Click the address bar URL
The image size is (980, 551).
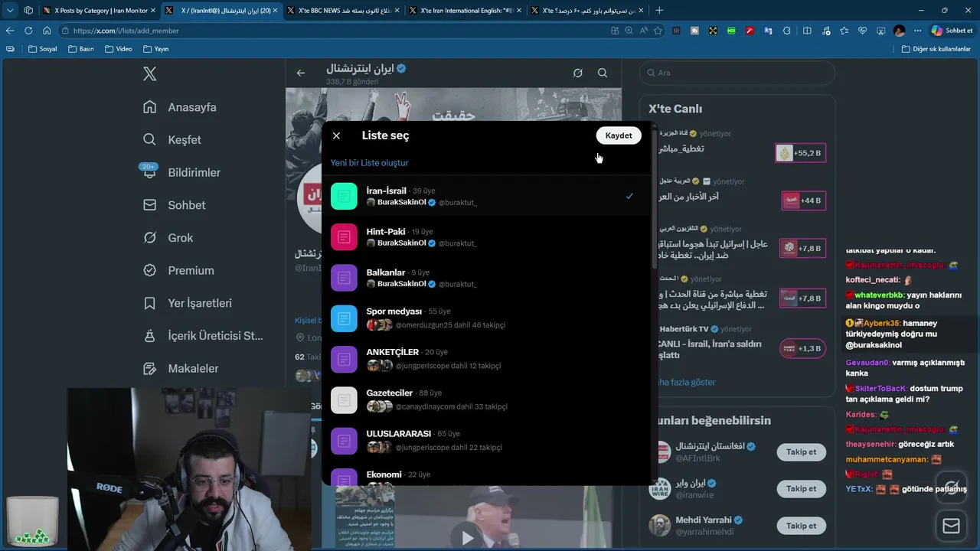(126, 31)
